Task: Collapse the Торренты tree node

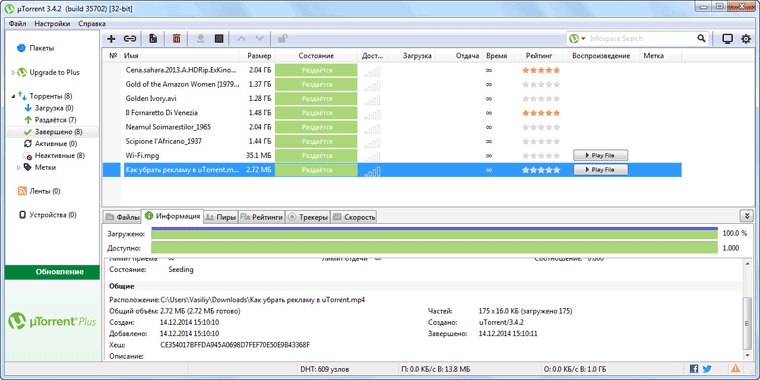Action: tap(13, 96)
